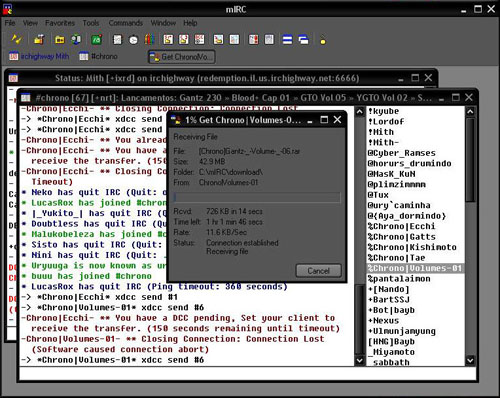Open the Notify list toolbar icon

(253, 39)
